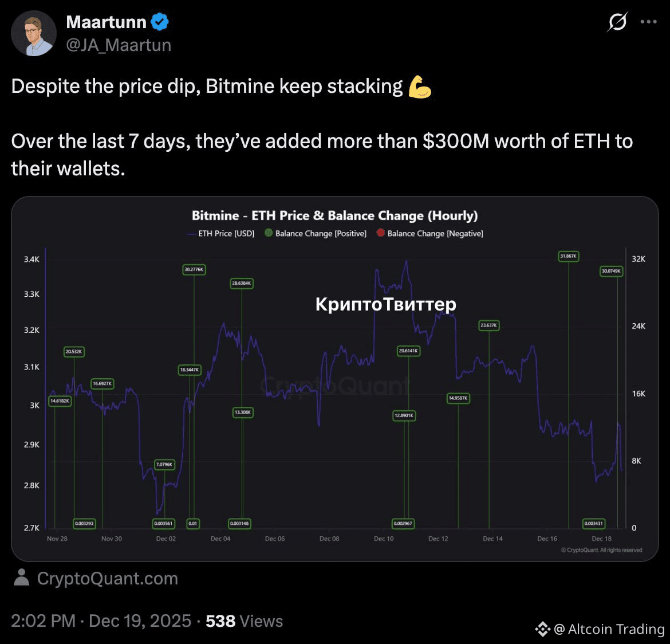Click the 23.637K balance marker label
This screenshot has height=644, width=670.
(489, 325)
